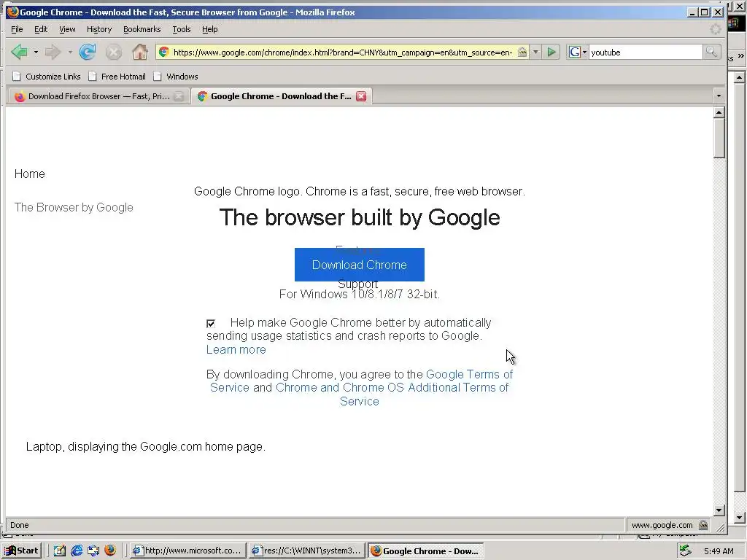Click the page scrollbar down arrow
Viewport: 747px width, 560px height.
pyautogui.click(x=719, y=510)
